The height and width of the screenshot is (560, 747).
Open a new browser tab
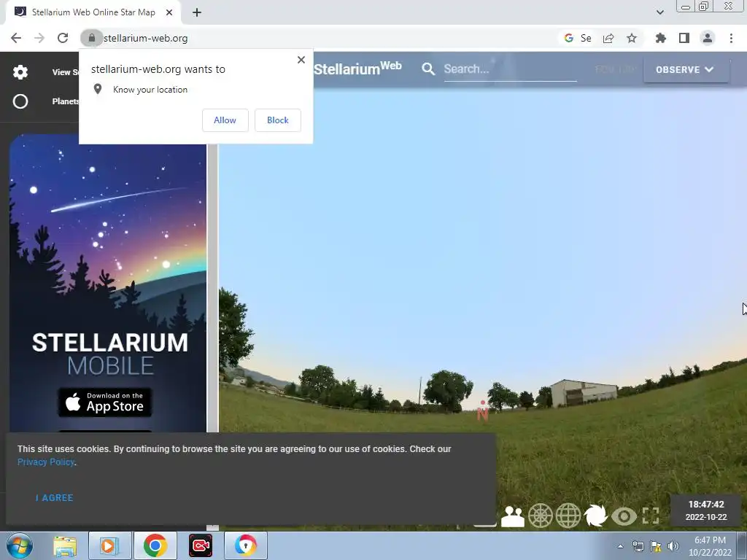[197, 12]
